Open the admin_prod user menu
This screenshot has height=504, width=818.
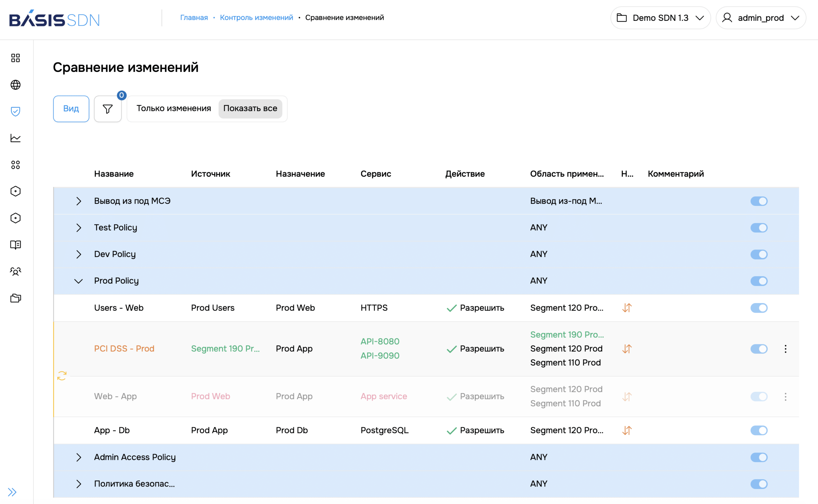click(761, 18)
